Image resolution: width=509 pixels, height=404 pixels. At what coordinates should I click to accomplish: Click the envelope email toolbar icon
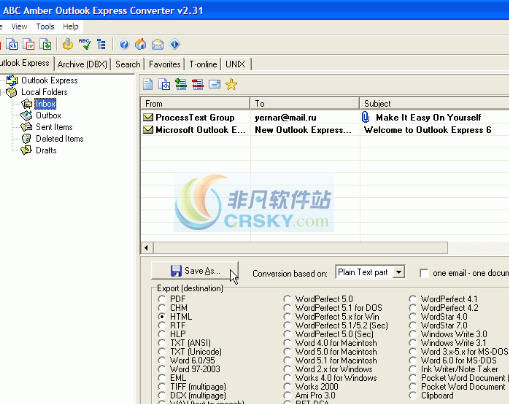pos(158,44)
